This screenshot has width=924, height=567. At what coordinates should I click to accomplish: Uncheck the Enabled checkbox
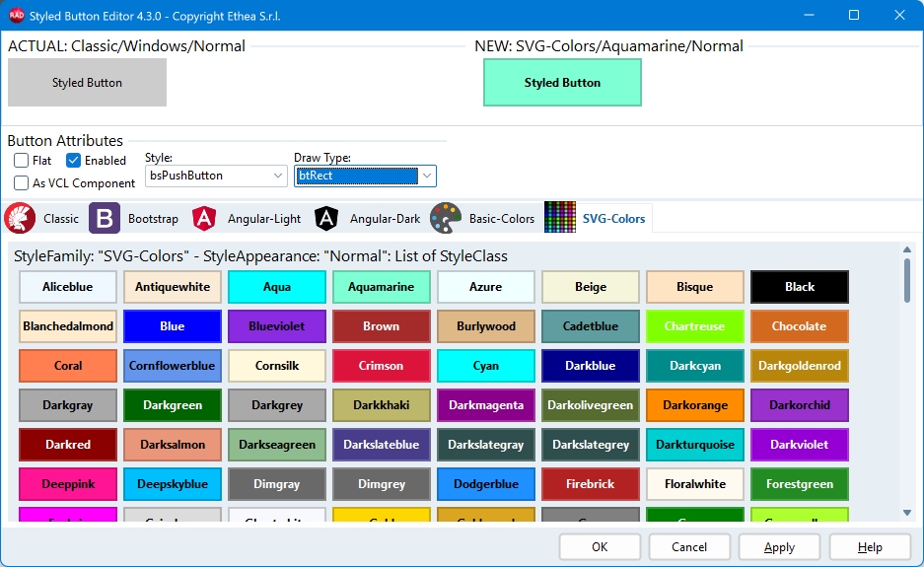73,161
